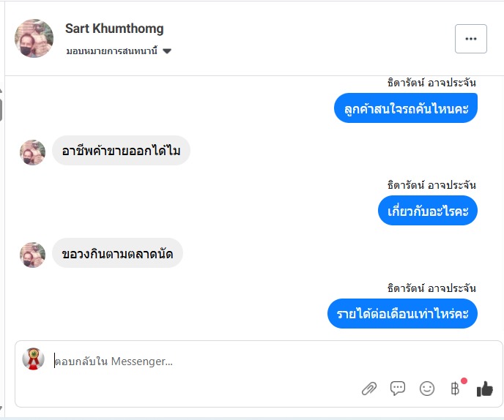Click the received 'อาชีพค้าขายออกได้ไม' message

[x=122, y=151]
